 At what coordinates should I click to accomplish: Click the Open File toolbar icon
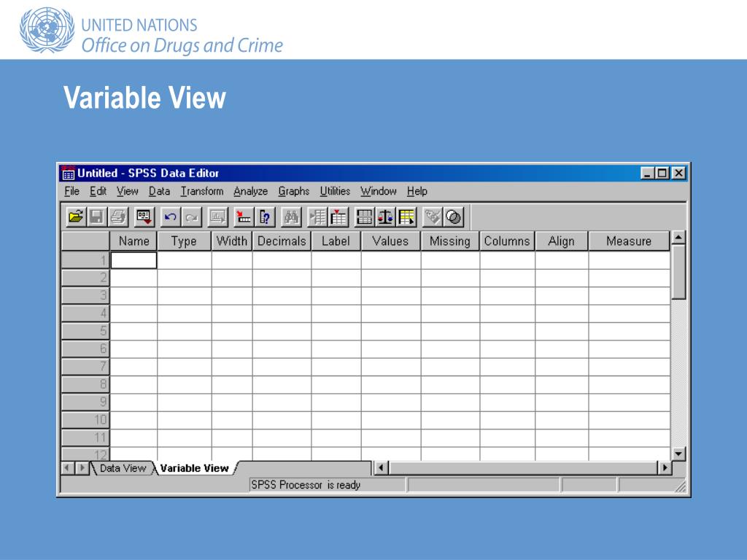pos(75,217)
